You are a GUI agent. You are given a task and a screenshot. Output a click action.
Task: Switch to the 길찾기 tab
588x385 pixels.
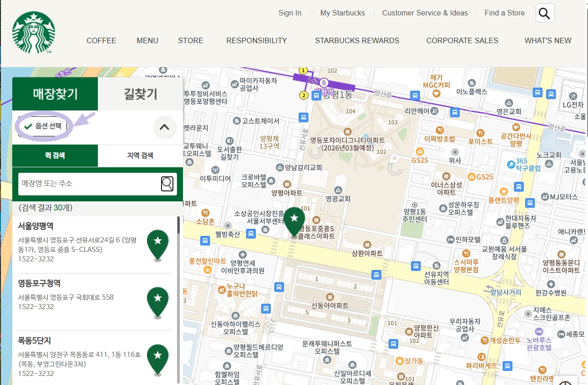[x=141, y=94]
